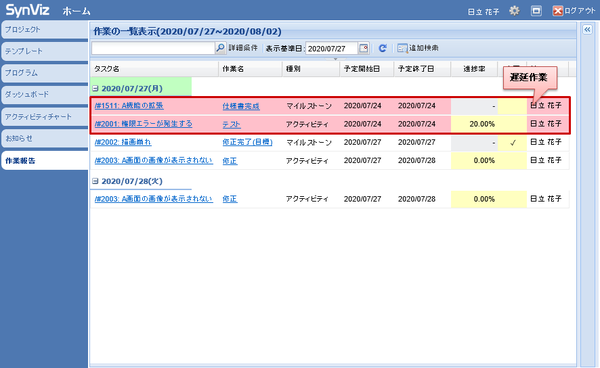Open the 修正完了(目標) work link

pyautogui.click(x=247, y=142)
